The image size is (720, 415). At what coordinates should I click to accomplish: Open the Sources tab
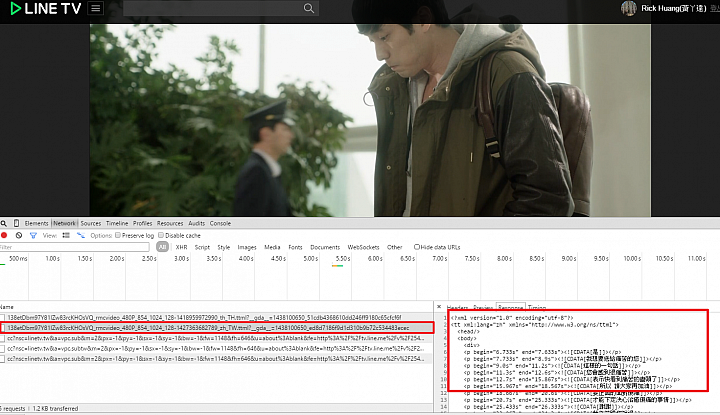click(x=91, y=224)
